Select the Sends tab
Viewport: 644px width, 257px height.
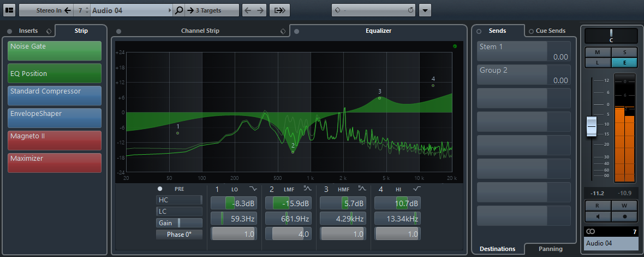point(497,31)
